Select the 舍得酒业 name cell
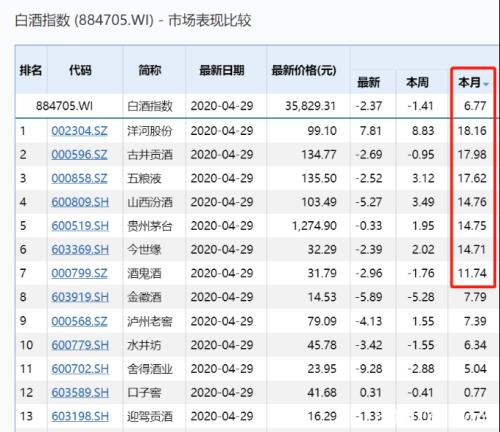Screen dimensions: 500x432 tap(150, 369)
